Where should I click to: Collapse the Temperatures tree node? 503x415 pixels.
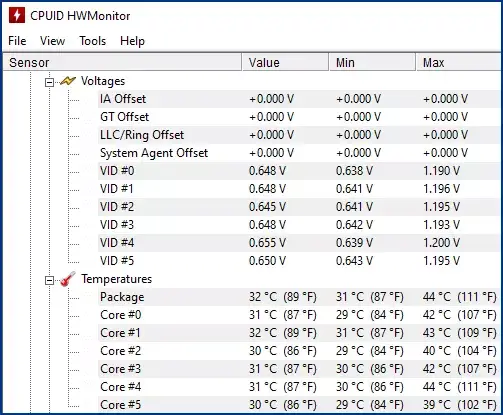49,280
